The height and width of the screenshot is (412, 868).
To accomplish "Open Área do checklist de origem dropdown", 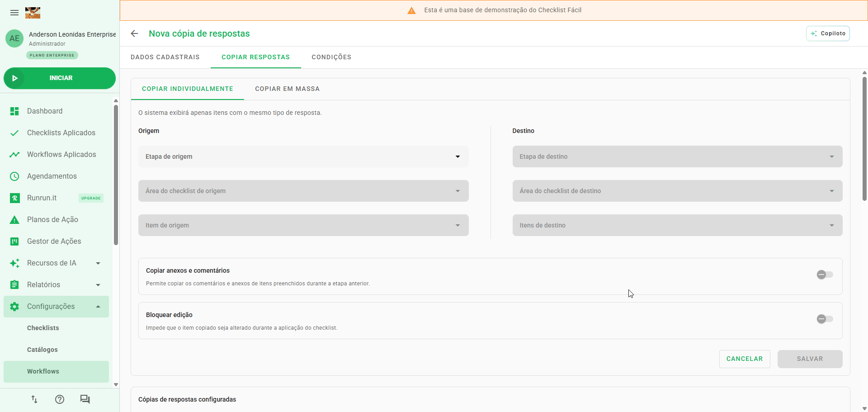I will 303,191.
